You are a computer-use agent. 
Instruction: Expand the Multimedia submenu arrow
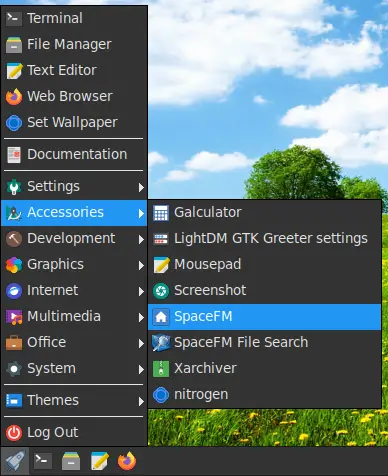141,317
